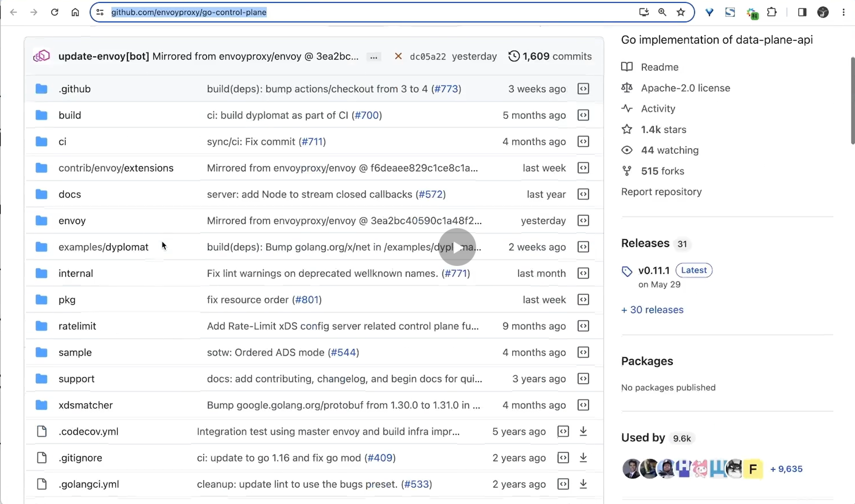Click the code view icon in build row
The width and height of the screenshot is (855, 504).
[583, 115]
